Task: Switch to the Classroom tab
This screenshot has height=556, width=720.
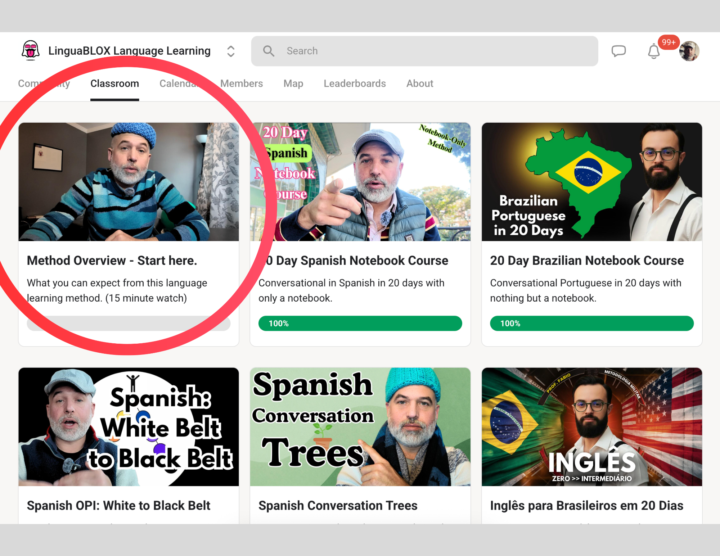Action: 114,83
